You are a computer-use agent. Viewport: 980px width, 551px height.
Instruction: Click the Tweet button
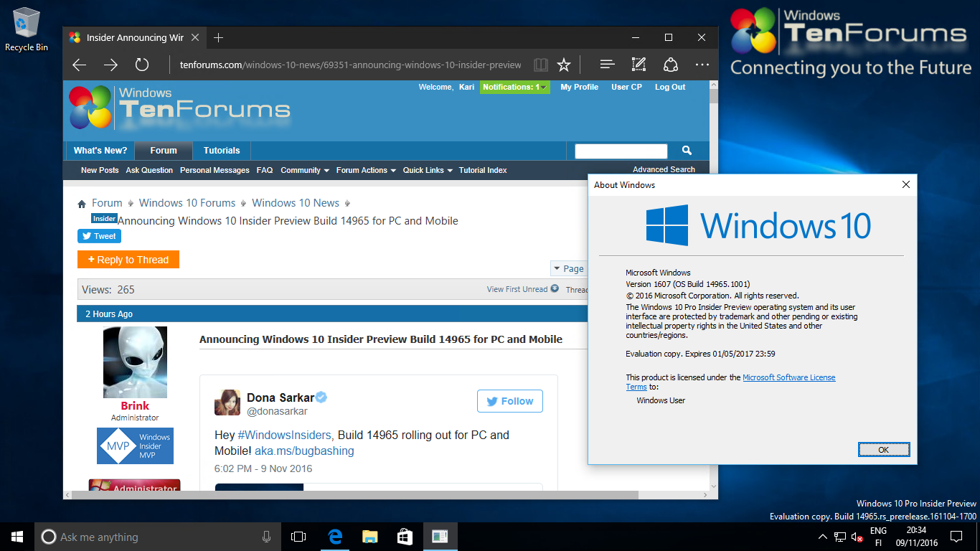click(x=99, y=236)
